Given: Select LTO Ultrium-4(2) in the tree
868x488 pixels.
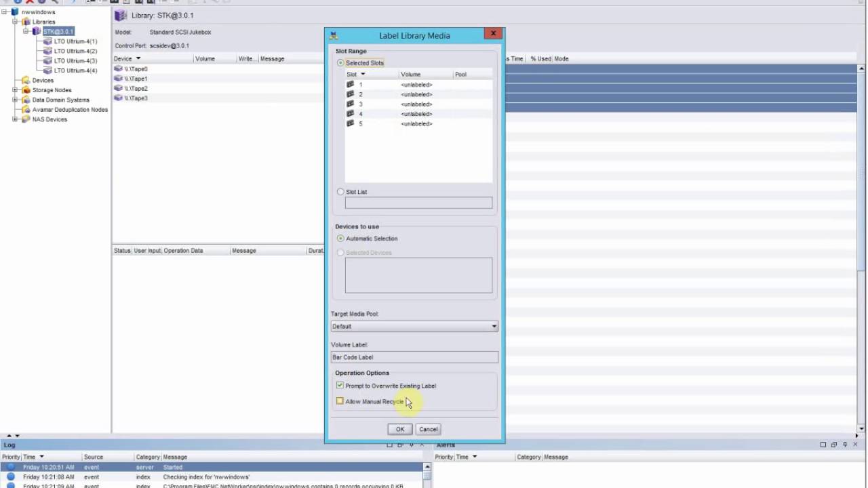Looking at the screenshot, I should [x=75, y=51].
